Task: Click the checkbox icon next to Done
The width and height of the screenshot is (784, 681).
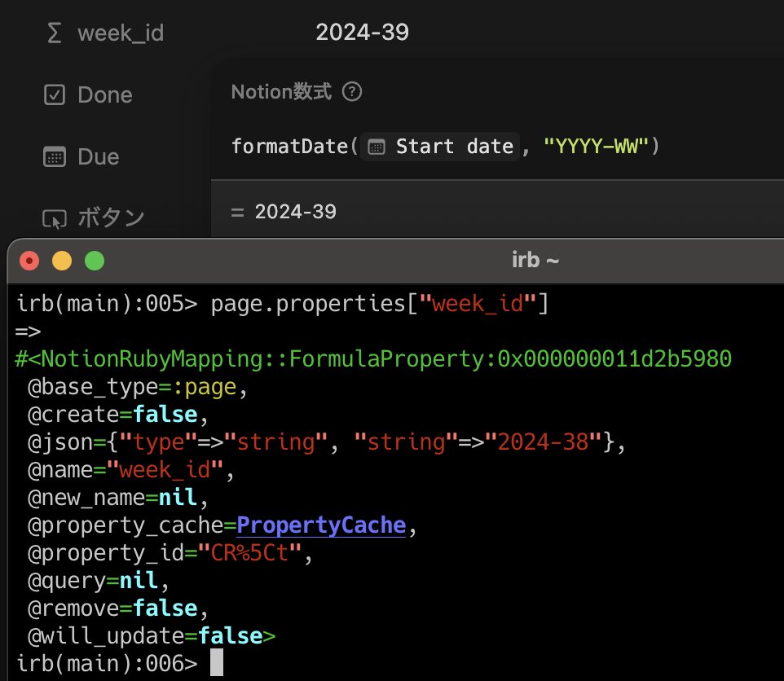Action: click(55, 94)
